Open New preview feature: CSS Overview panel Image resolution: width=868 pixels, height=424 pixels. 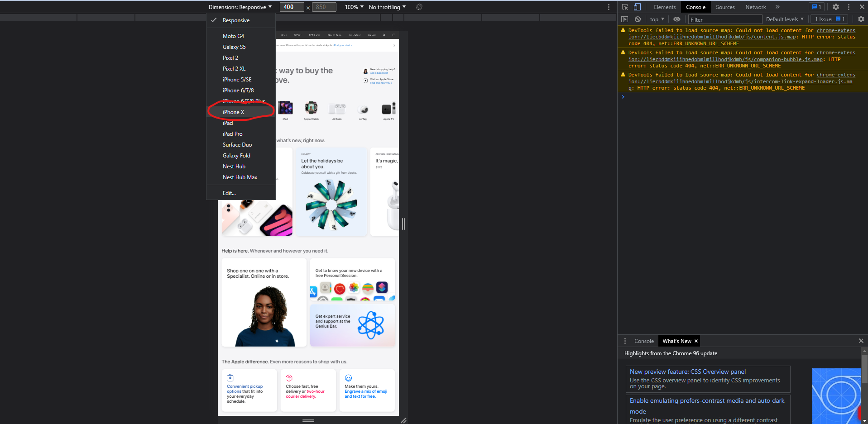point(688,372)
